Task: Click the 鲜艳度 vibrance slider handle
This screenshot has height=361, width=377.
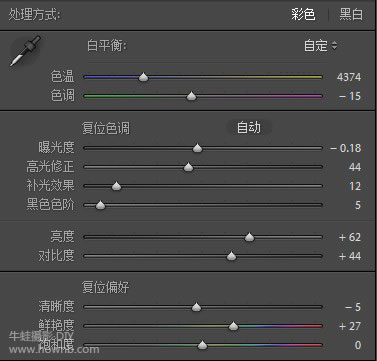Action: point(233,326)
